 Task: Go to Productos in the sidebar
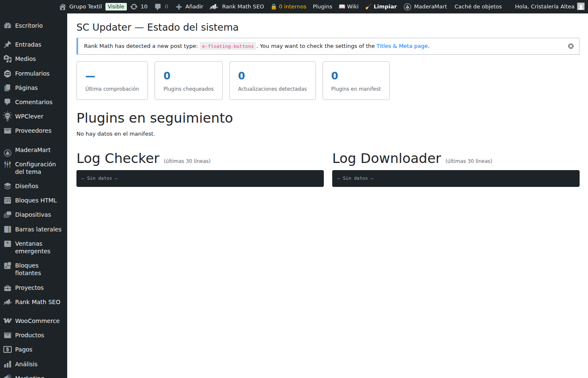[29, 335]
